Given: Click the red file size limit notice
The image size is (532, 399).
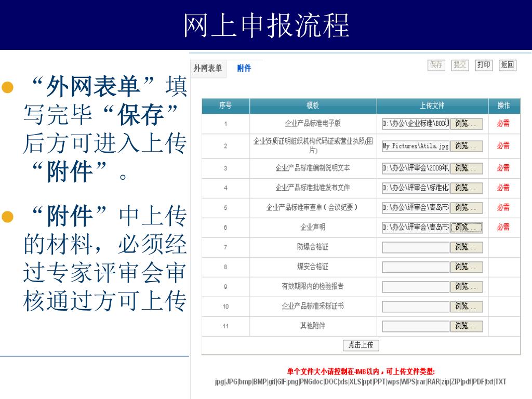Looking at the screenshot, I should pos(361,371).
